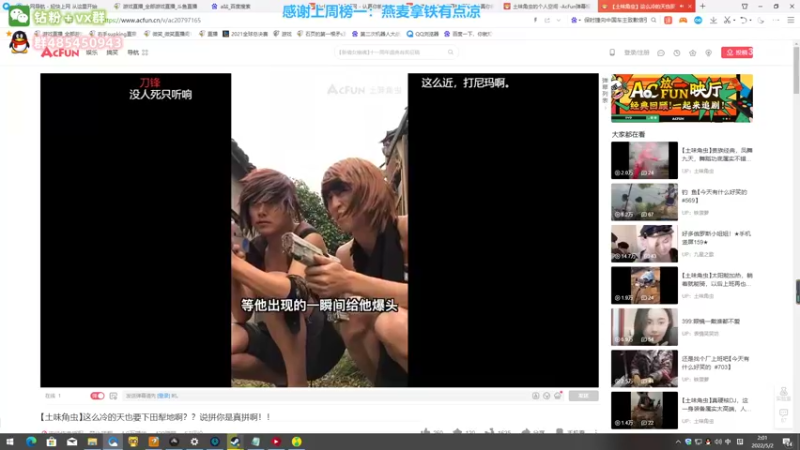
Task: Open the browser hamburger menu
Action: (x=790, y=20)
